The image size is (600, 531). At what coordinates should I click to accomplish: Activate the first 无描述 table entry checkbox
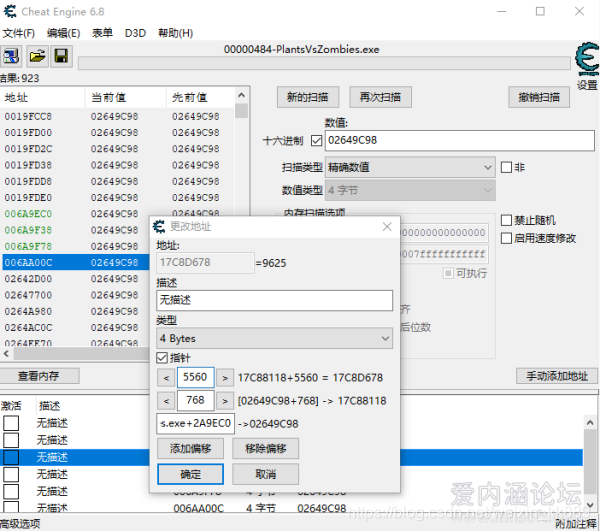pyautogui.click(x=11, y=423)
